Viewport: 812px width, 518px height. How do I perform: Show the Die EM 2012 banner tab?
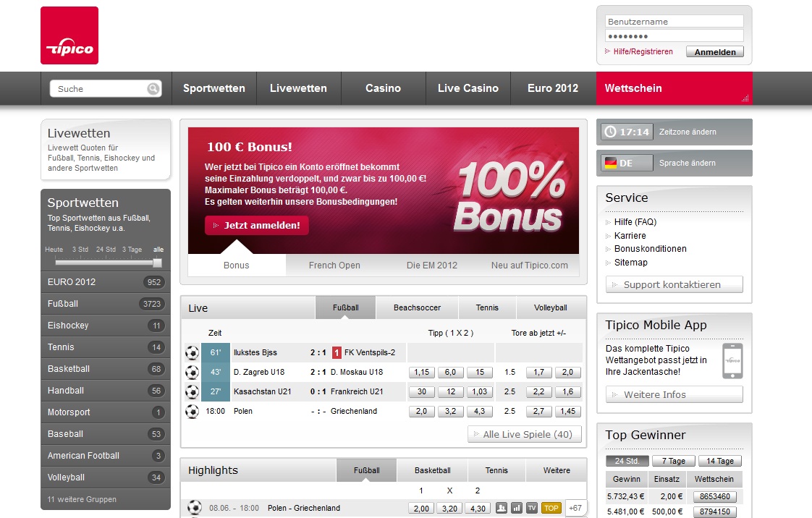pyautogui.click(x=432, y=266)
